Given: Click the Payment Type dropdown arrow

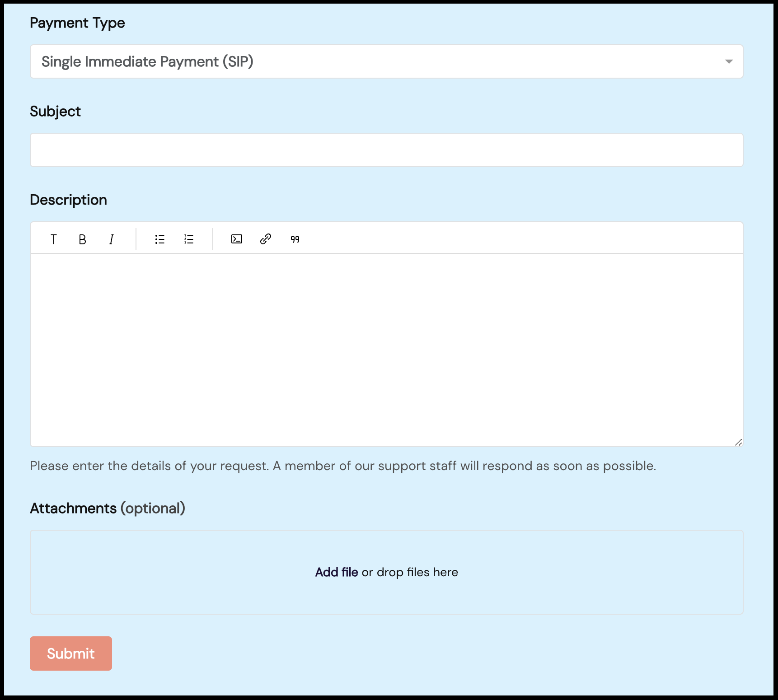Looking at the screenshot, I should (x=728, y=61).
